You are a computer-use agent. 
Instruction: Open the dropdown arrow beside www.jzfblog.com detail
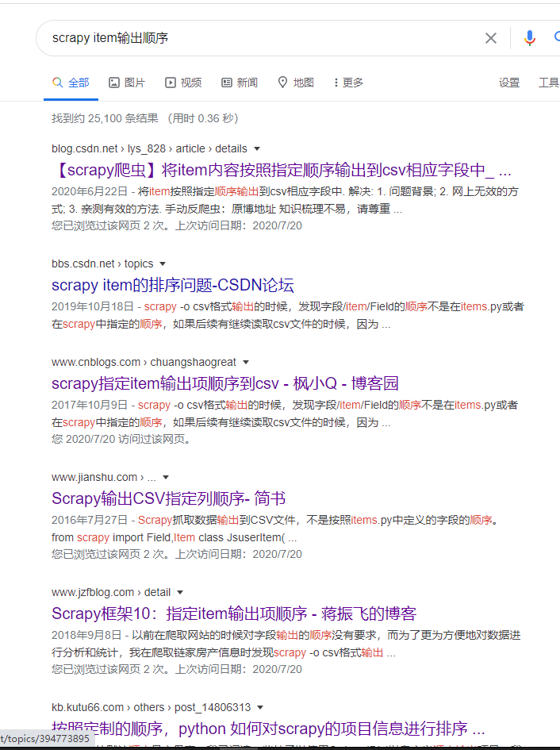pyautogui.click(x=180, y=592)
